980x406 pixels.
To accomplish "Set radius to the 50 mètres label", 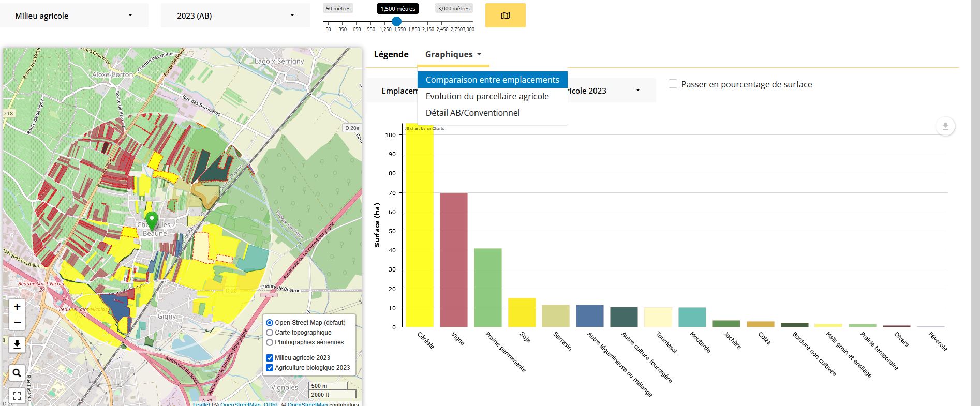I will (338, 8).
